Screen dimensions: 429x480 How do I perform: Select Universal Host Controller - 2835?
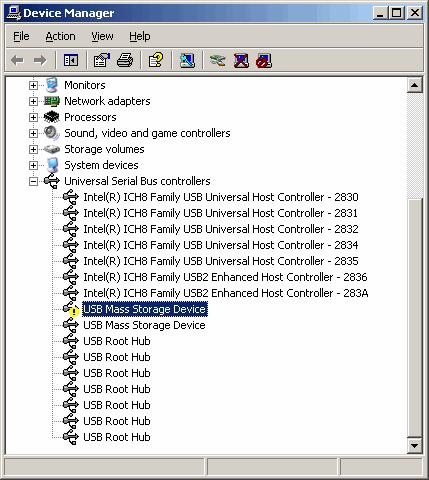pyautogui.click(x=221, y=261)
